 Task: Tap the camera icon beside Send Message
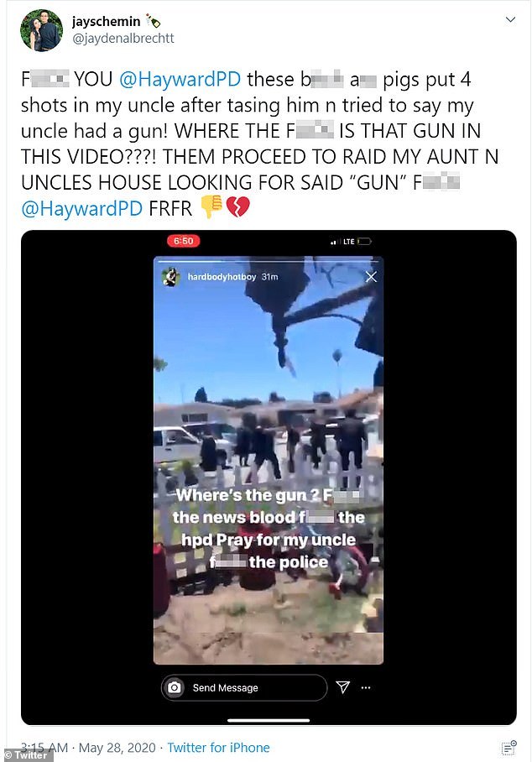[x=175, y=687]
